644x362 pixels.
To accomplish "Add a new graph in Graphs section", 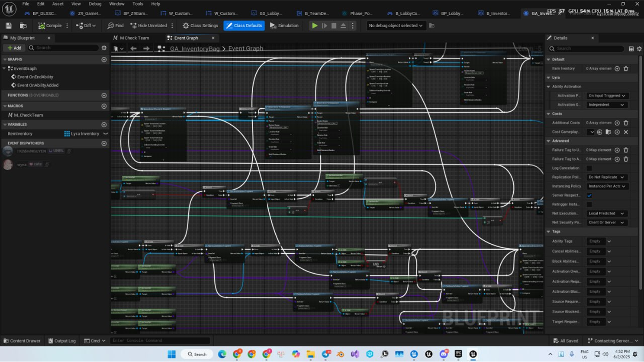I will pyautogui.click(x=104, y=59).
